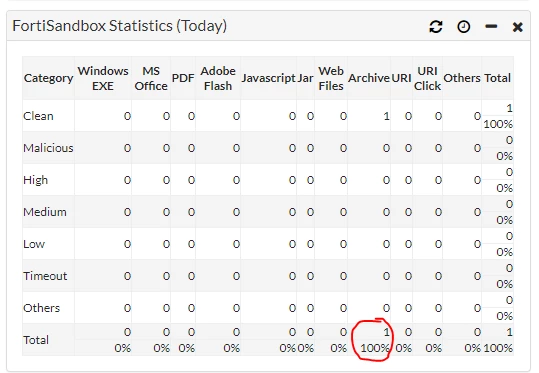Click the Web Files column header
Image resolution: width=539 pixels, height=373 pixels.
331,78
